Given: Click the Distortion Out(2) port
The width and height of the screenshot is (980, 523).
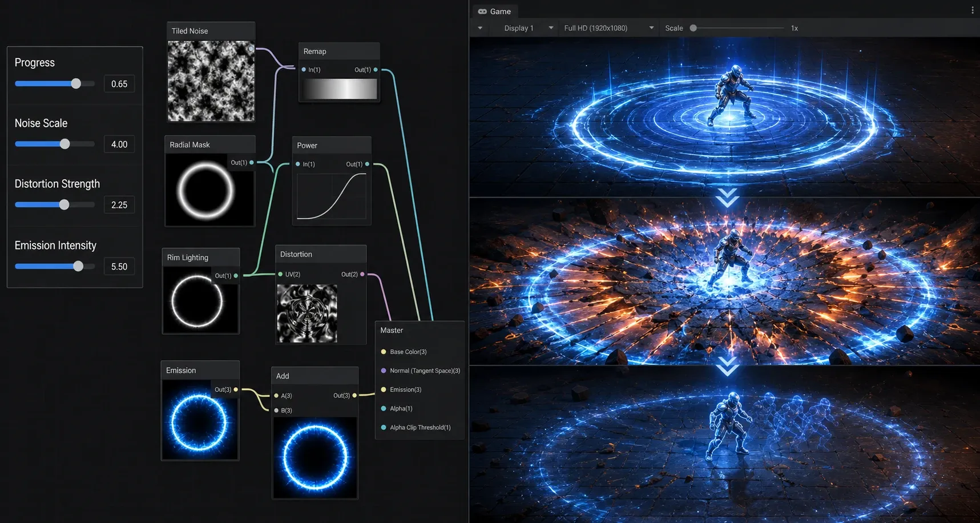Looking at the screenshot, I should [362, 275].
